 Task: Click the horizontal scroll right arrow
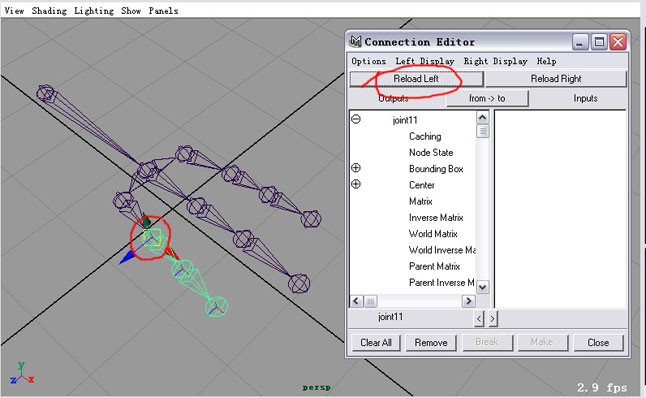coord(468,301)
